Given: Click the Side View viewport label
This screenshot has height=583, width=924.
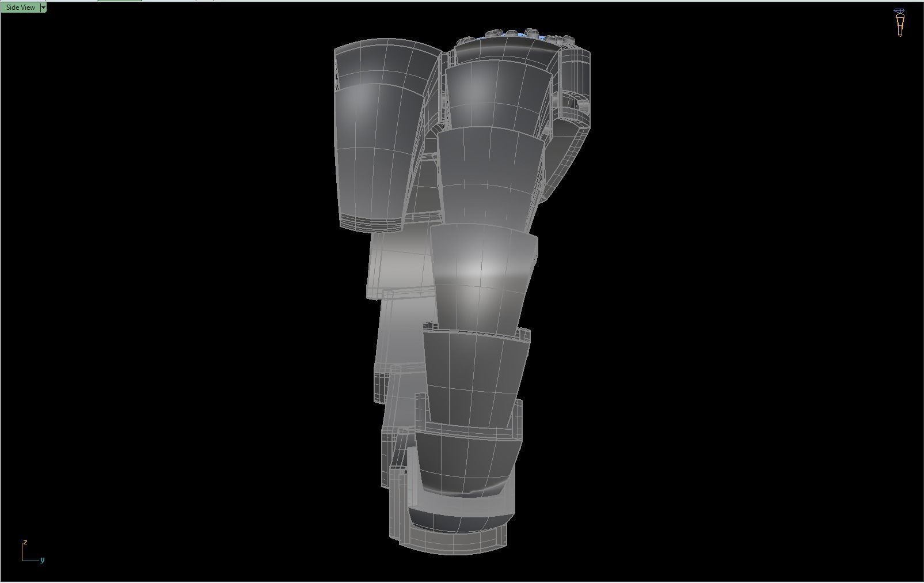Looking at the screenshot, I should tap(21, 7).
